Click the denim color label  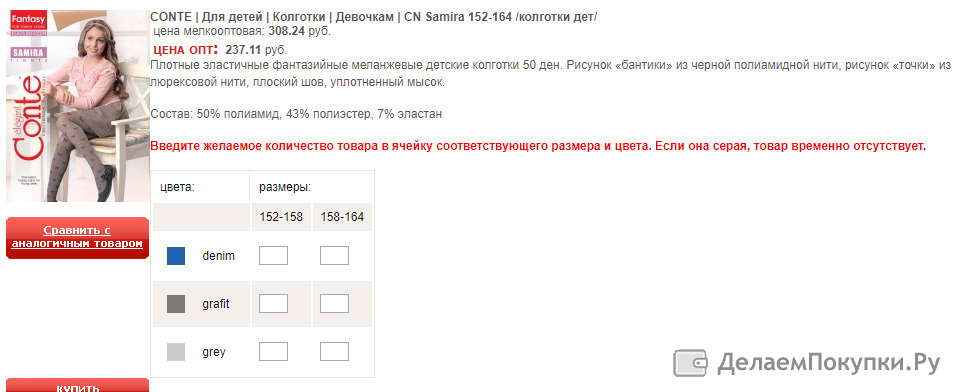point(218,256)
